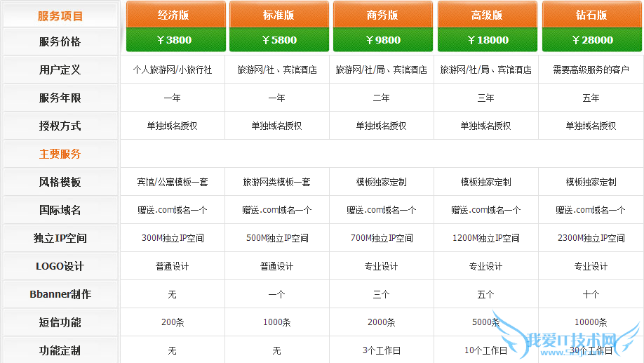This screenshot has width=644, height=363.
Task: Click the 授权方式 row label
Action: click(x=60, y=126)
